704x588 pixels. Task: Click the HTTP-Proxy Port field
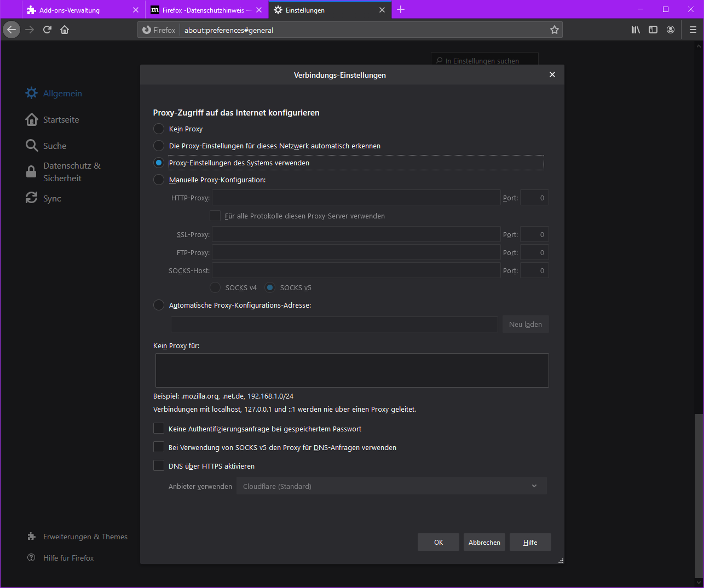click(x=534, y=198)
